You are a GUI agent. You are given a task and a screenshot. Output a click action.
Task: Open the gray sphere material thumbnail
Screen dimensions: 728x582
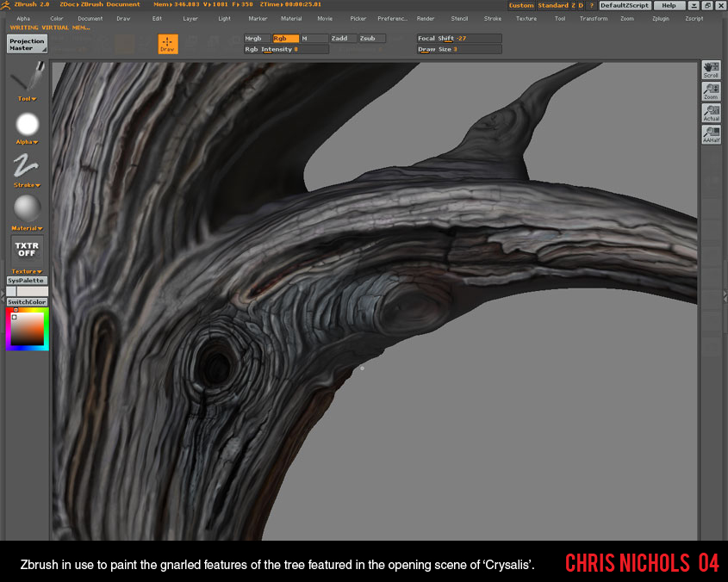coord(28,207)
